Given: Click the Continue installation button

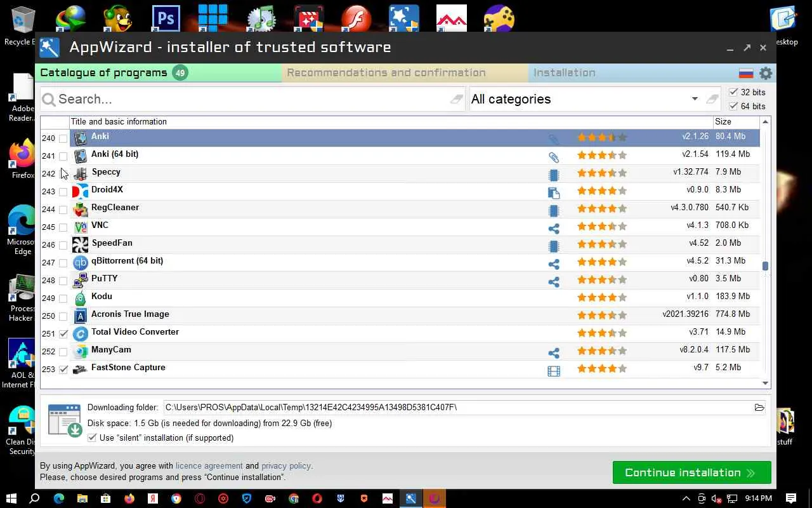Looking at the screenshot, I should 692,472.
